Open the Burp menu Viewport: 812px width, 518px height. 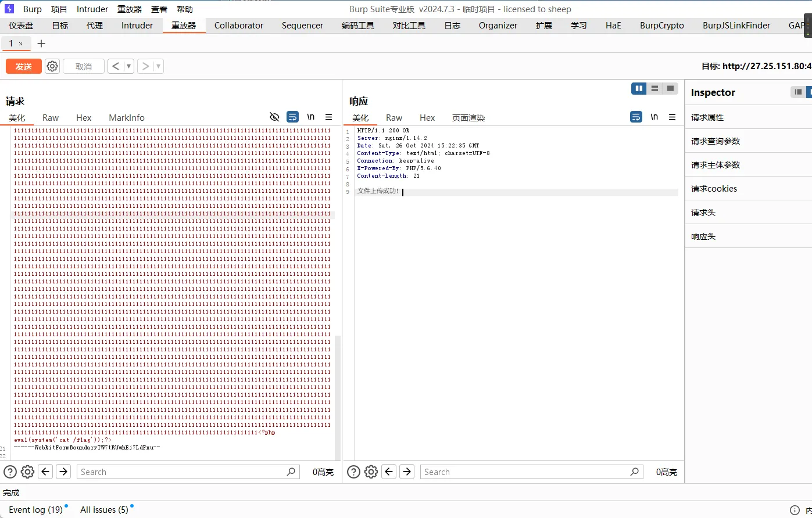33,9
